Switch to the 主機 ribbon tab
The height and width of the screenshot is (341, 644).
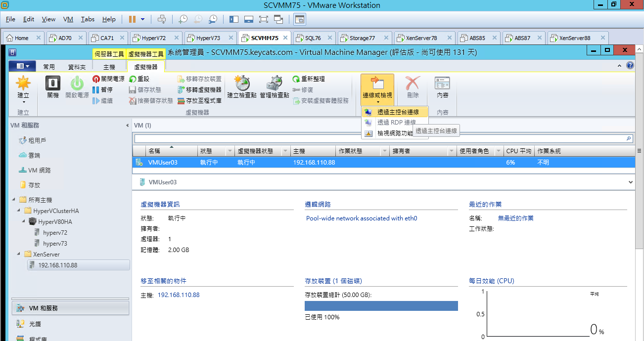[109, 67]
